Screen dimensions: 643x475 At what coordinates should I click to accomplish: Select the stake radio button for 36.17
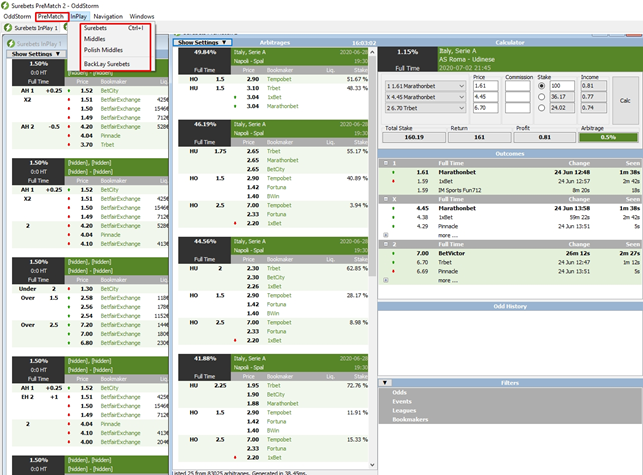(542, 97)
